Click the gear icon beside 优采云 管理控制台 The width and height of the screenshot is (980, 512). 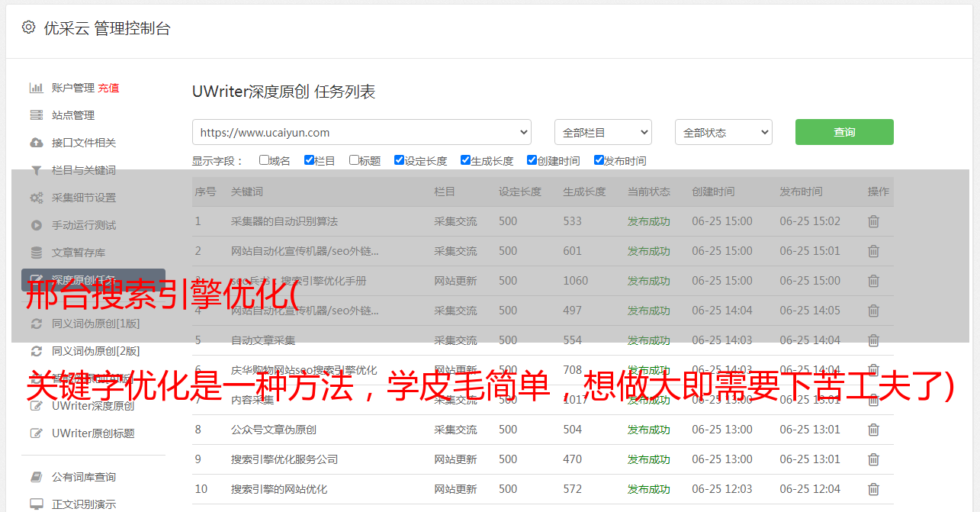[x=28, y=27]
